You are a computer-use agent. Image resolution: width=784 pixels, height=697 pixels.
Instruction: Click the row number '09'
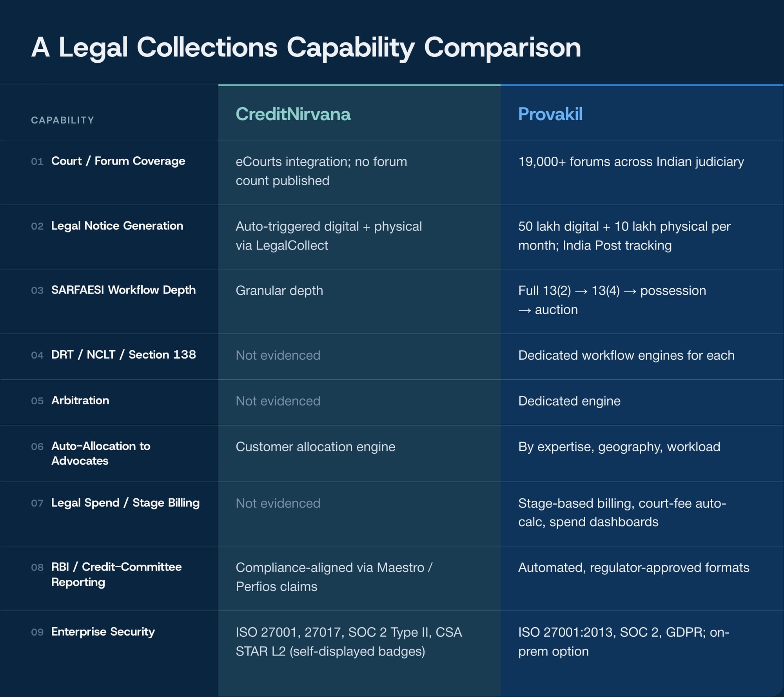coord(37,632)
